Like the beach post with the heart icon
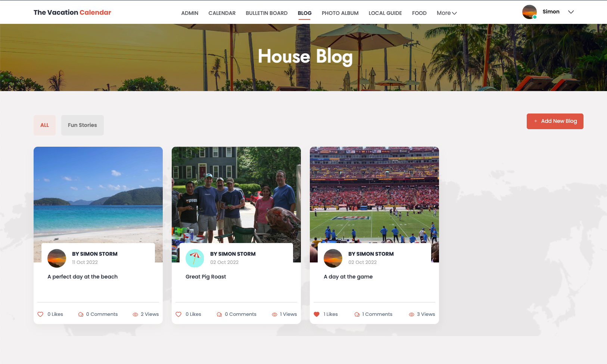 pos(40,314)
